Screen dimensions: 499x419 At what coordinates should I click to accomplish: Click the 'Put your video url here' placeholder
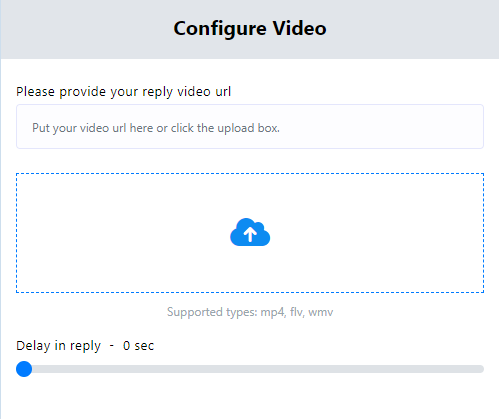[x=156, y=128]
